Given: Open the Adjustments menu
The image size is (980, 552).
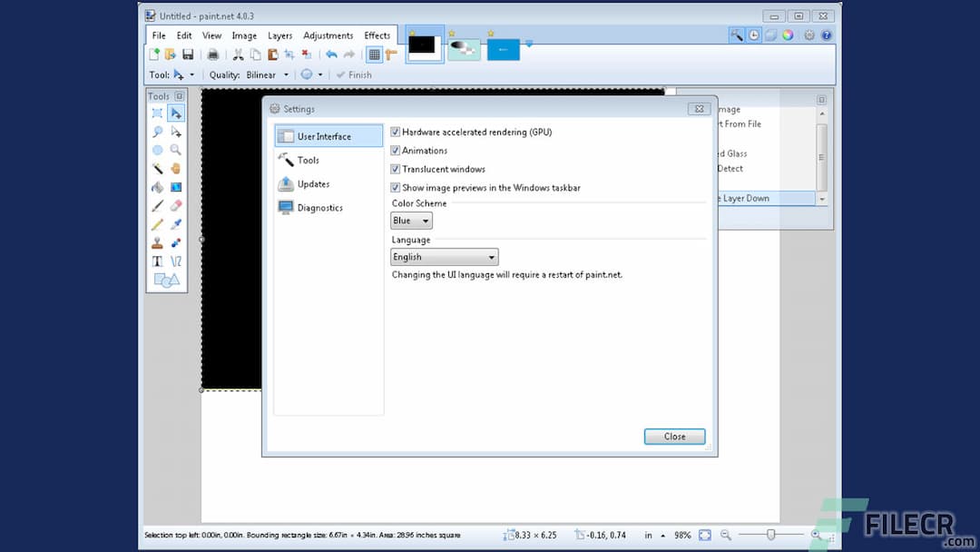Looking at the screenshot, I should (x=328, y=34).
